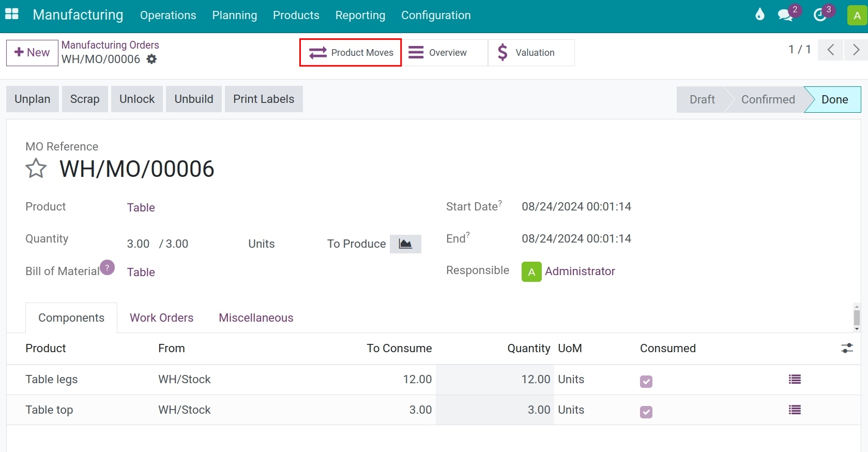Image resolution: width=868 pixels, height=452 pixels.
Task: Open the Product Moves smart button
Action: (351, 53)
